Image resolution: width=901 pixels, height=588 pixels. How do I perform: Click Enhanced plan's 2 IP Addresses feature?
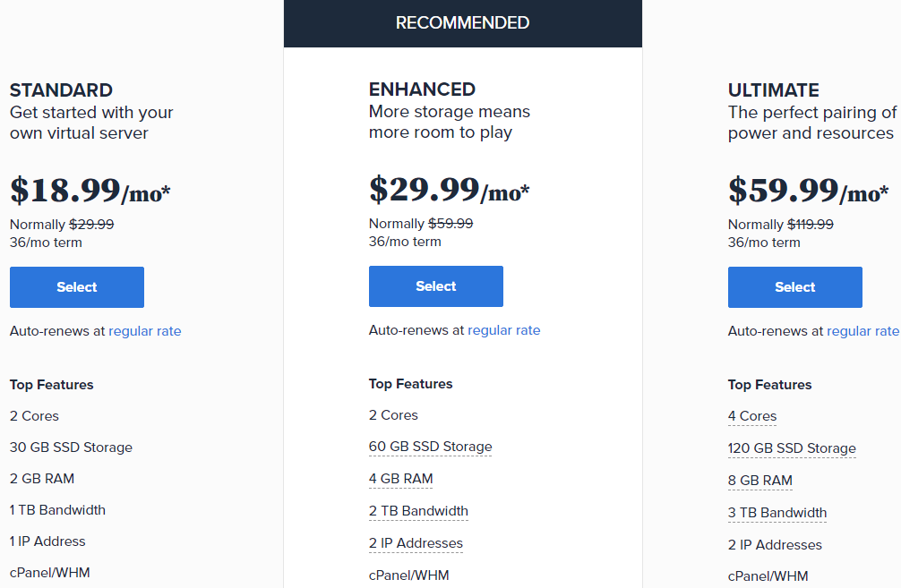pyautogui.click(x=416, y=543)
